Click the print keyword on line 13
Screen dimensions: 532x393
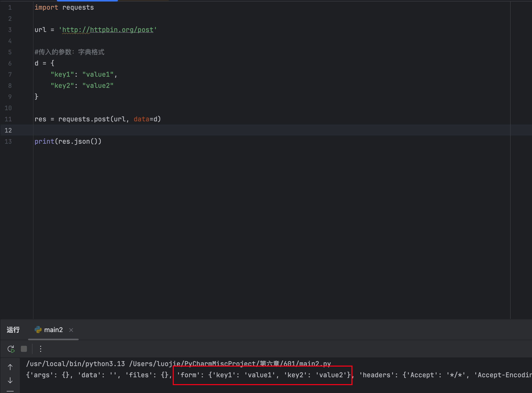[44, 141]
